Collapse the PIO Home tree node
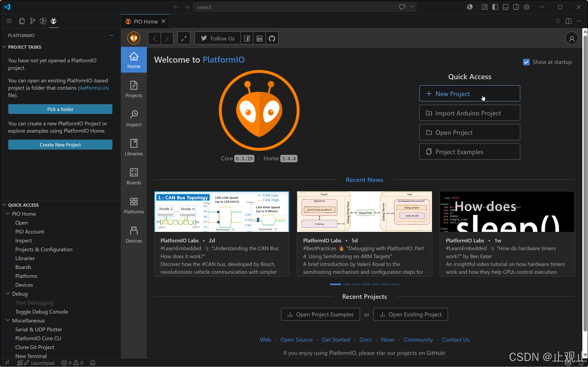 point(8,214)
